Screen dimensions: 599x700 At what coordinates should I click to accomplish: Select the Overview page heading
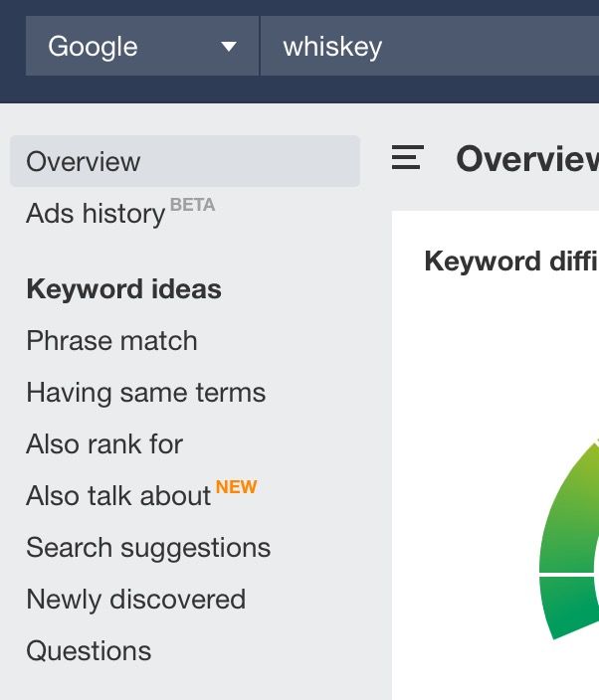527,158
